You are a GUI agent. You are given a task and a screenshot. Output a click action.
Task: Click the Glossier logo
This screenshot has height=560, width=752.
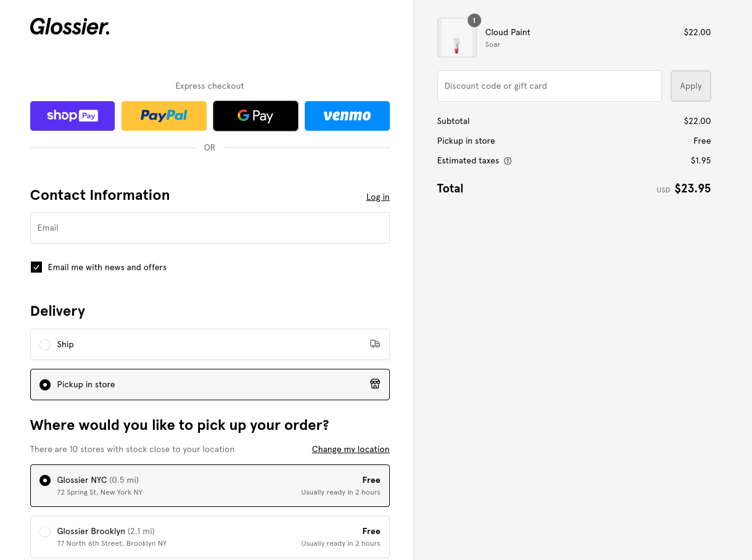[70, 27]
